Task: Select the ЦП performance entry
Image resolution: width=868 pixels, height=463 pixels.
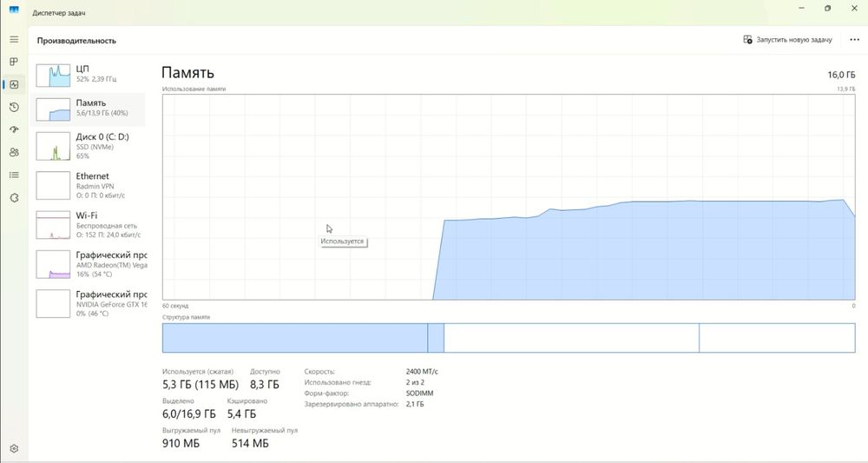Action: point(89,75)
